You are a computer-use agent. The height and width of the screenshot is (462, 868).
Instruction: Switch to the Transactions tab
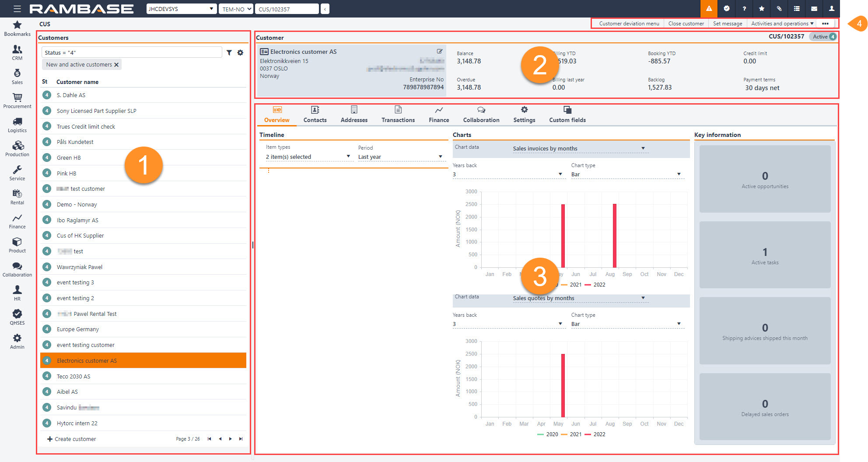(x=398, y=114)
